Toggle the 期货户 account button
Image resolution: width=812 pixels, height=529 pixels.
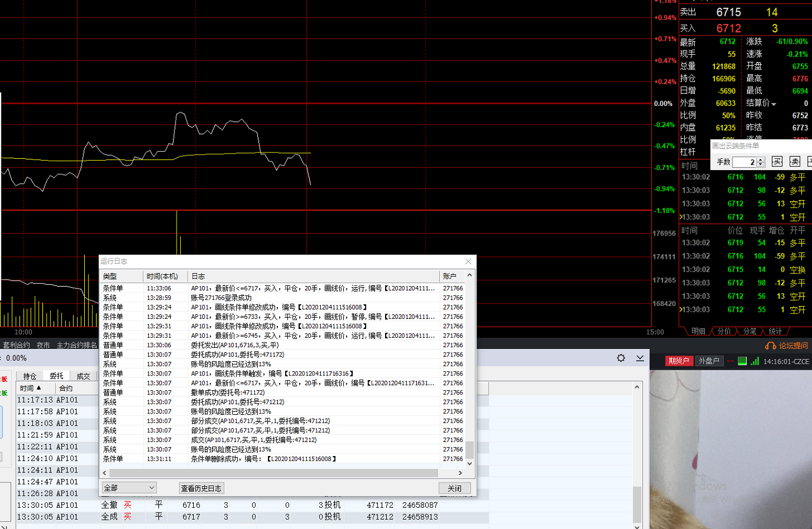point(678,361)
